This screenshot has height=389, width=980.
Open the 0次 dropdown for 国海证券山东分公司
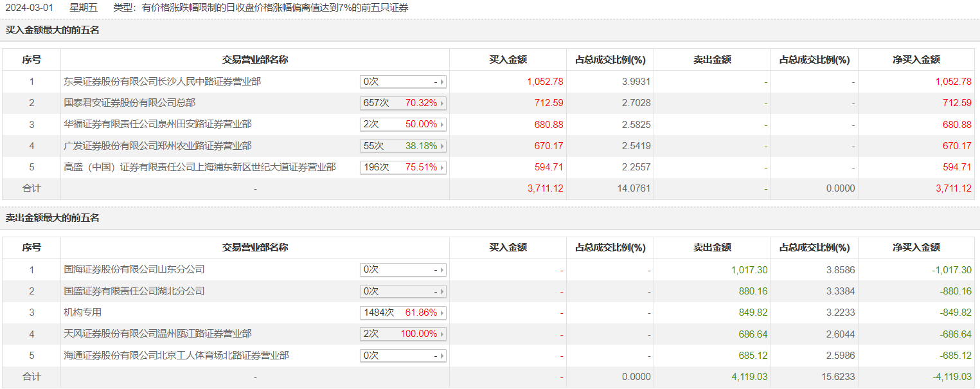coord(403,269)
